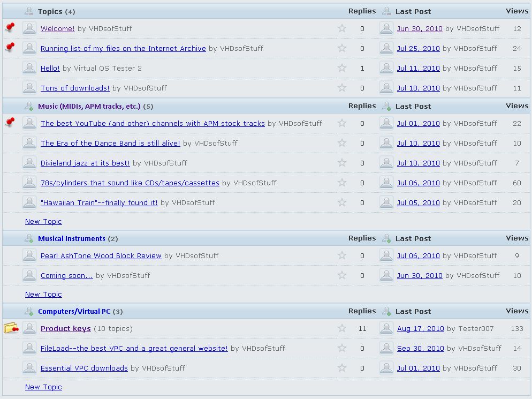Click new-topic icon in Computers/Virtual PC header
Screen dimensions: 532x399
pyautogui.click(x=29, y=311)
